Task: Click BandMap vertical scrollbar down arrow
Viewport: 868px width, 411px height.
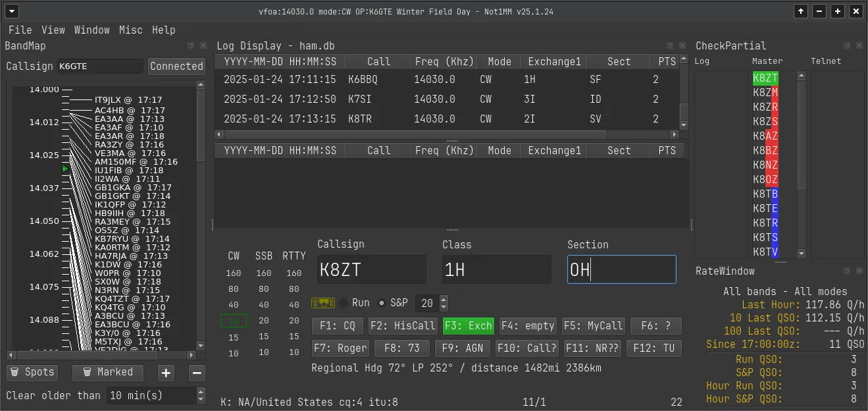Action: [x=201, y=346]
